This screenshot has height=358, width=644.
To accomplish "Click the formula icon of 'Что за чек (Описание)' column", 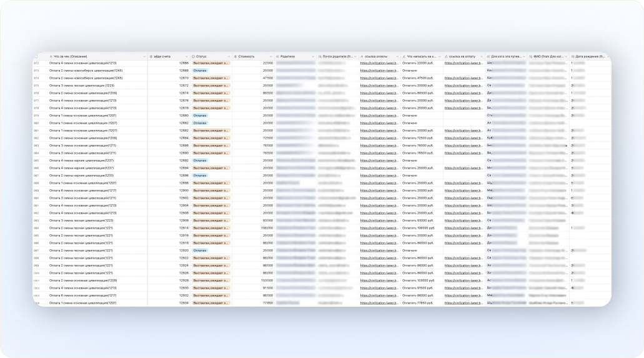I will 51,56.
